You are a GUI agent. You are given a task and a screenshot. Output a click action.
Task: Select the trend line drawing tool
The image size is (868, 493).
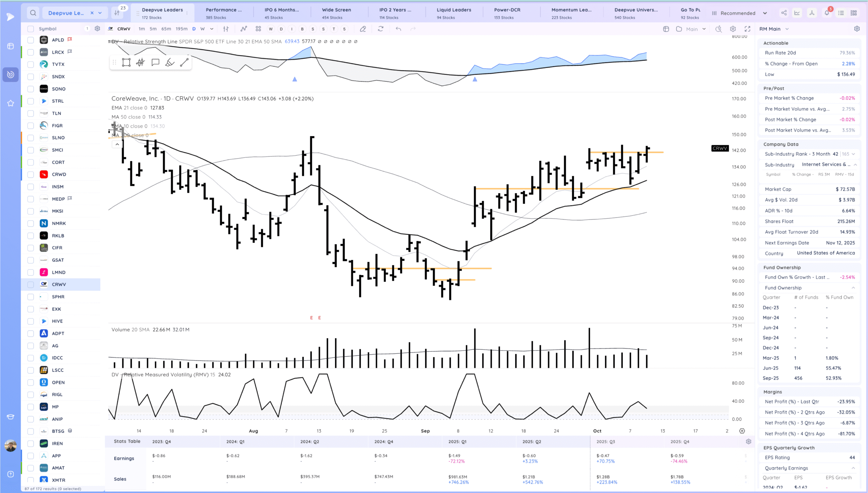(184, 62)
